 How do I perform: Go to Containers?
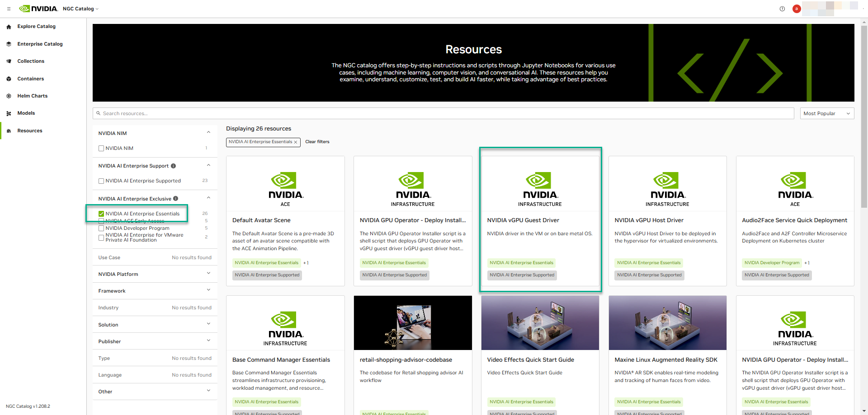click(31, 79)
